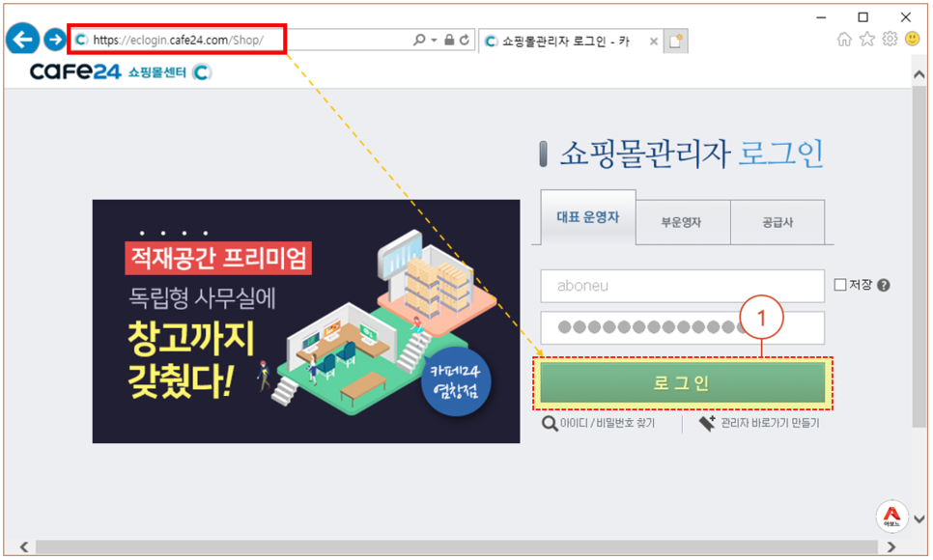Go back with the browser back arrow
The width and height of the screenshot is (933, 560).
[x=22, y=40]
